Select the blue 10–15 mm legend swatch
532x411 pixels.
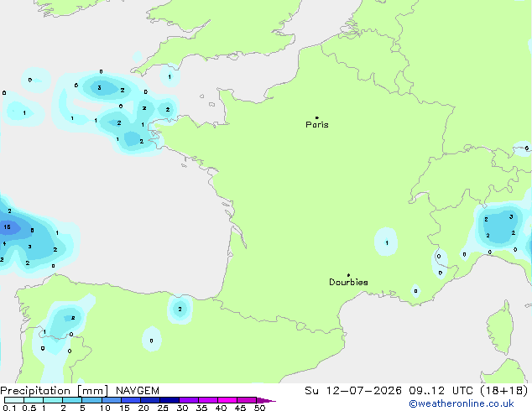pyautogui.click(x=112, y=400)
